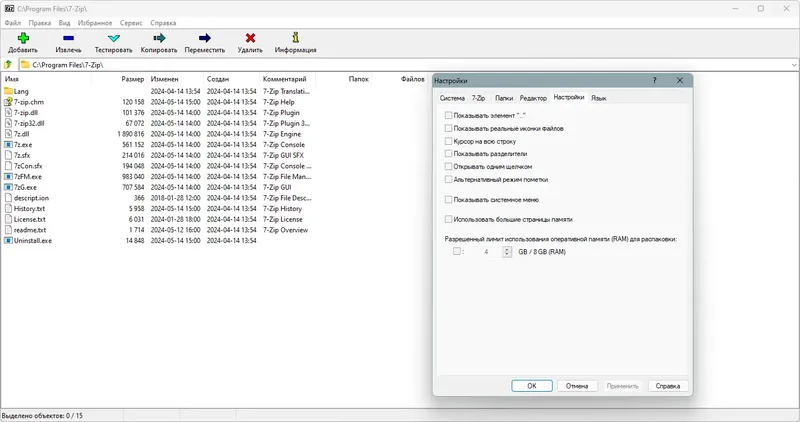Toggle Использовать большие страницы памяти checkbox
The image size is (800, 422).
[x=448, y=219]
